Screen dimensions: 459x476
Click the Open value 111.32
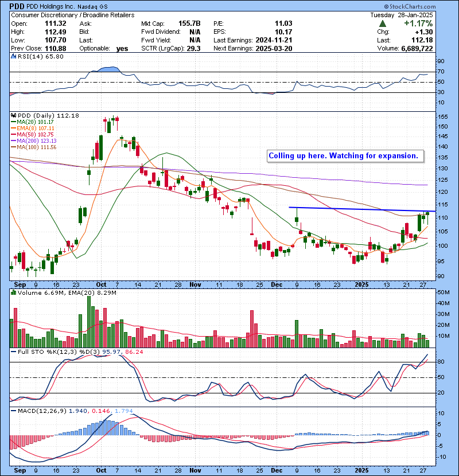(x=56, y=24)
